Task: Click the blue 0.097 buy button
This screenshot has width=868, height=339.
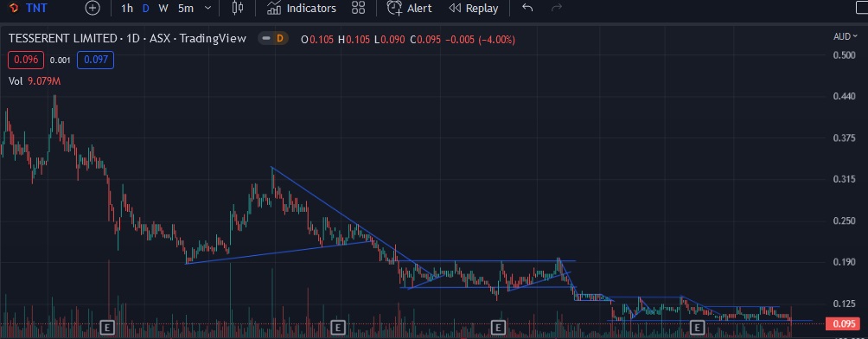Action: click(x=95, y=60)
